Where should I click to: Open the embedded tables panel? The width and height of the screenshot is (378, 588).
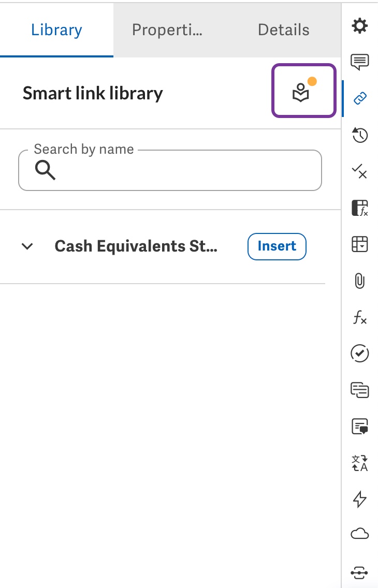pos(360,244)
